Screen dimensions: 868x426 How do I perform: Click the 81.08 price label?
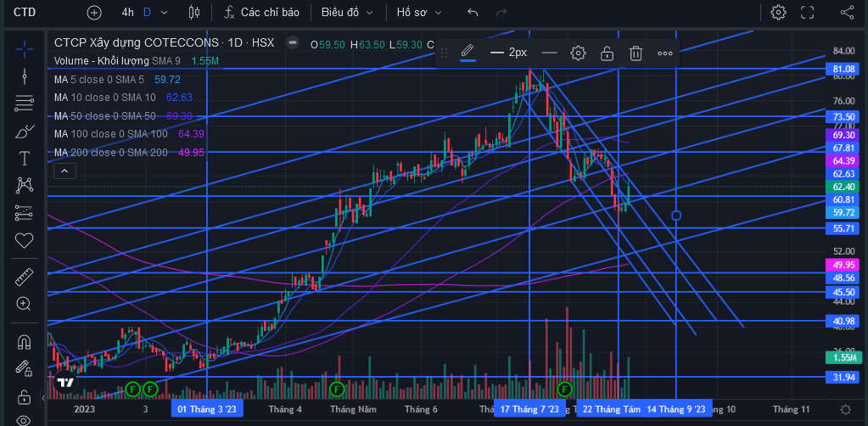[x=843, y=69]
